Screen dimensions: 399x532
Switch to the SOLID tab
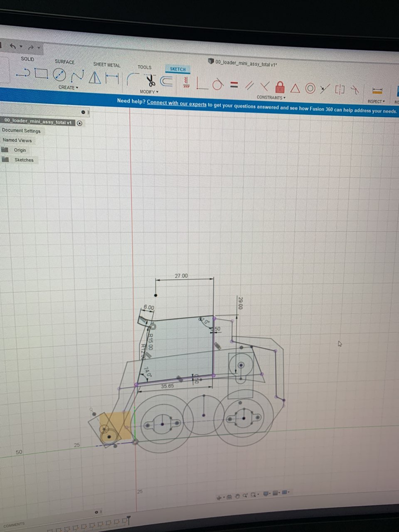(27, 59)
